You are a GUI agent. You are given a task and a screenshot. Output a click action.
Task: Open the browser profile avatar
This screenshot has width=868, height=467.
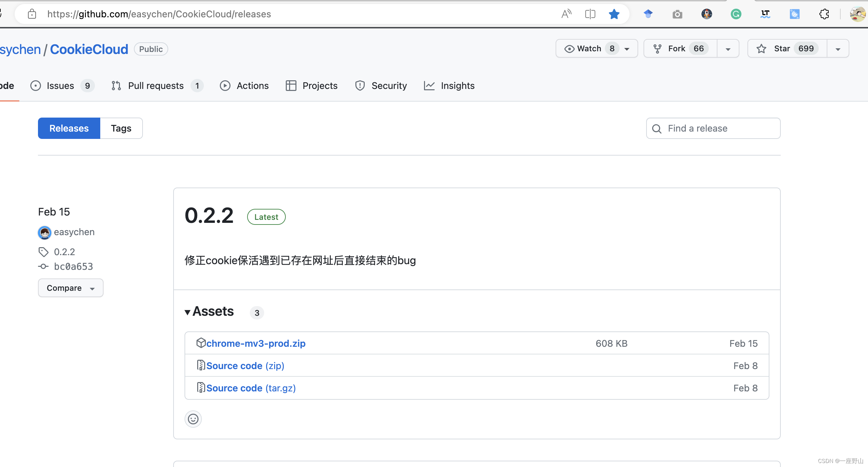[858, 14]
